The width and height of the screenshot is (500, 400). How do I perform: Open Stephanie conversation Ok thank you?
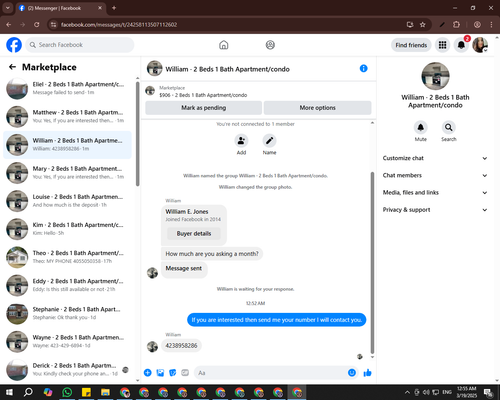(x=67, y=313)
